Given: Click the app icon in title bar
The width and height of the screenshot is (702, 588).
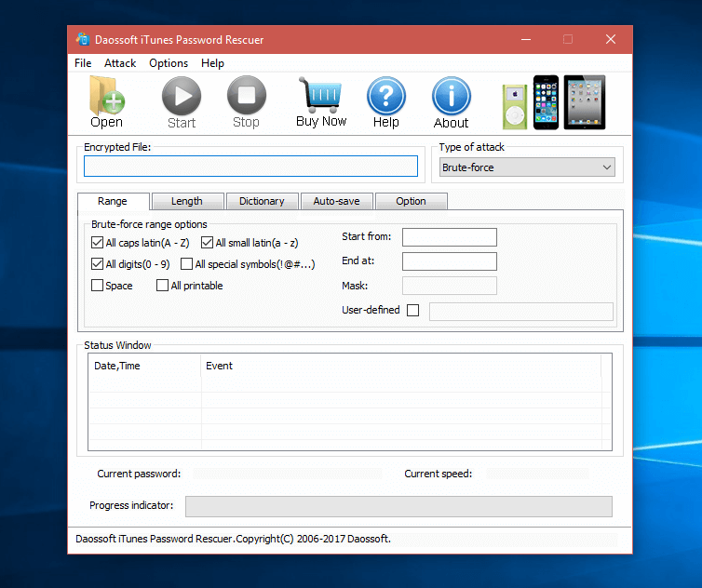Looking at the screenshot, I should coord(82,39).
